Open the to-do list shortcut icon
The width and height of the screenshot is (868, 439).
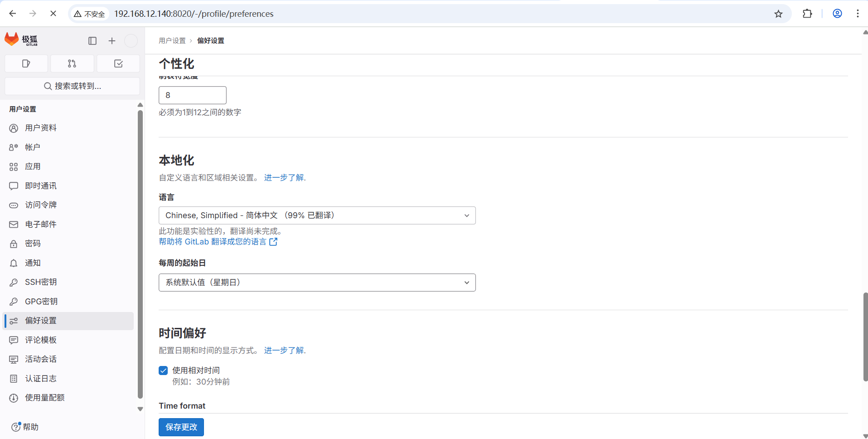tap(118, 63)
